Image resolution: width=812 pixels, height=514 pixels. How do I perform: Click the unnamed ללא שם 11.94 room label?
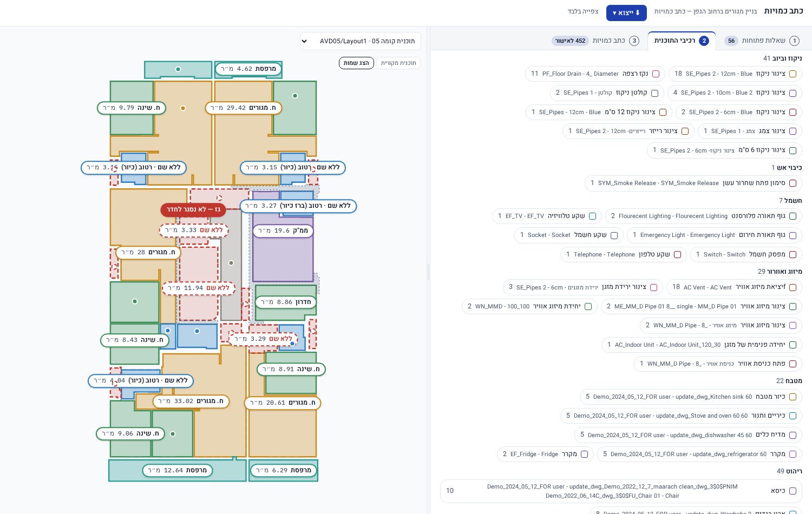pos(198,288)
